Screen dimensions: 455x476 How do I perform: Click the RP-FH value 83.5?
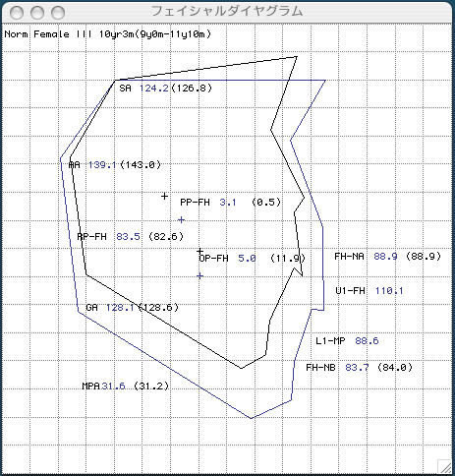coord(128,236)
